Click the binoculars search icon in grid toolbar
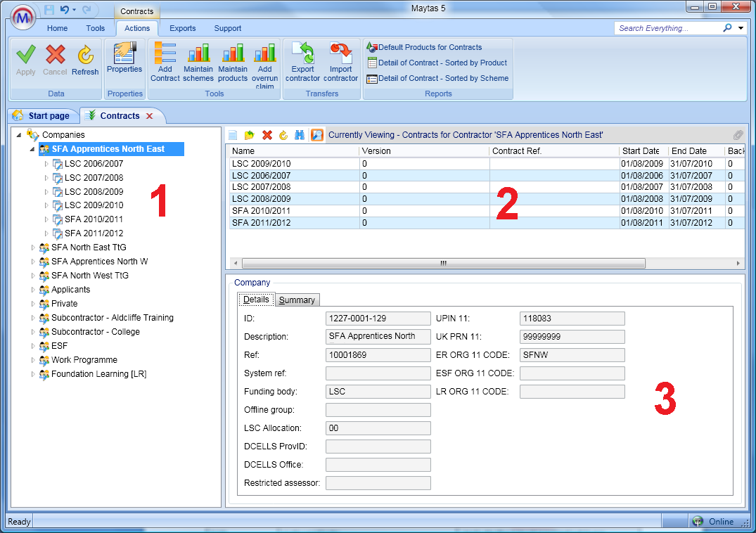756x533 pixels. point(300,135)
